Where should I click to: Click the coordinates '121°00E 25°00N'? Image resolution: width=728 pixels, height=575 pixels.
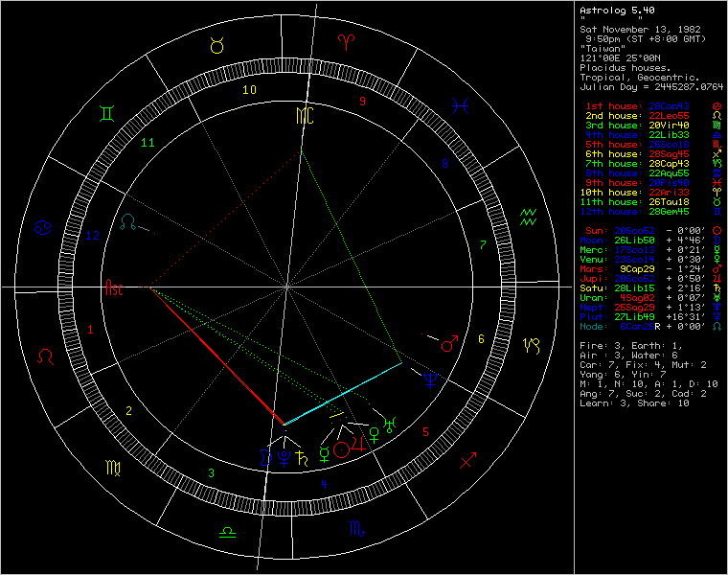point(621,58)
